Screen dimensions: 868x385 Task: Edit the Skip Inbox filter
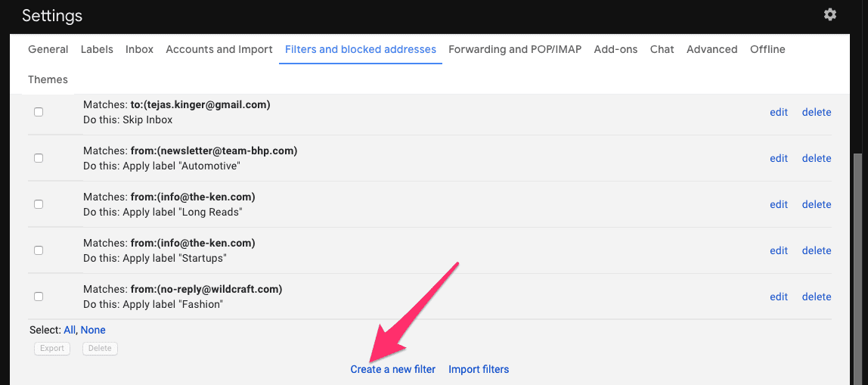point(778,112)
